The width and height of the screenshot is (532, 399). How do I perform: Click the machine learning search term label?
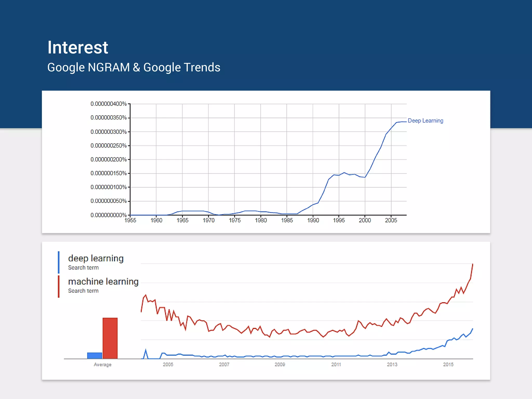pyautogui.click(x=103, y=282)
